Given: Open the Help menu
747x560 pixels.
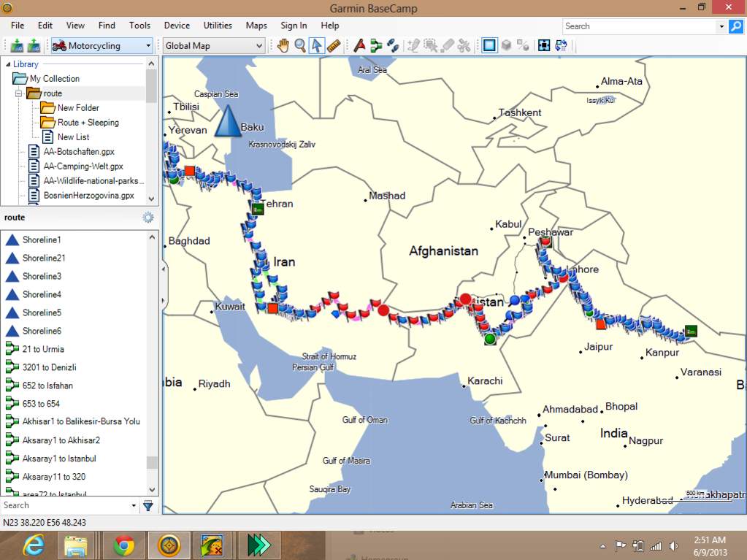Looking at the screenshot, I should (x=329, y=26).
